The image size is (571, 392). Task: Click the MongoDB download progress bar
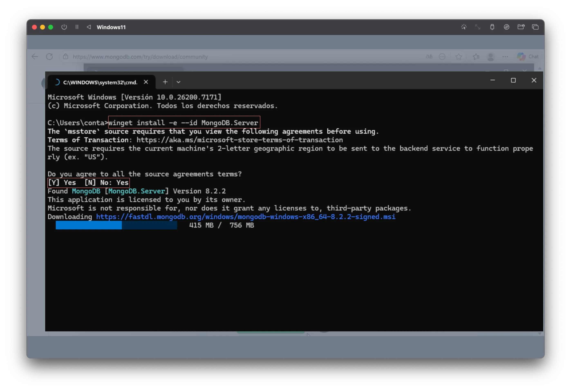[x=116, y=225]
